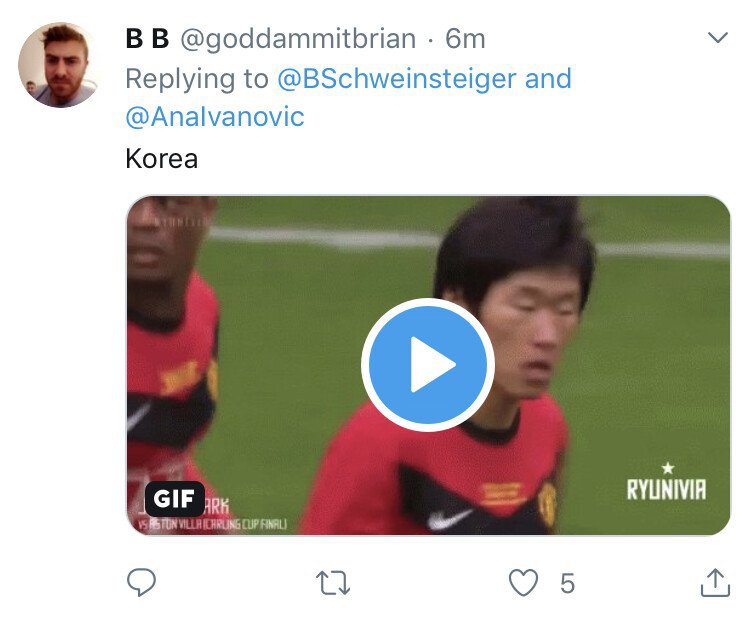Play the GIF with blue play button

428,365
